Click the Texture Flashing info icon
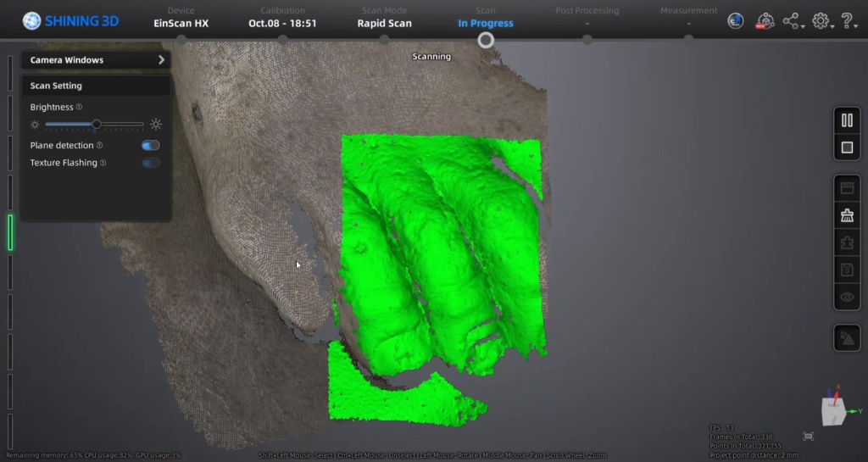Screen dimensions: 868x462 (103, 163)
